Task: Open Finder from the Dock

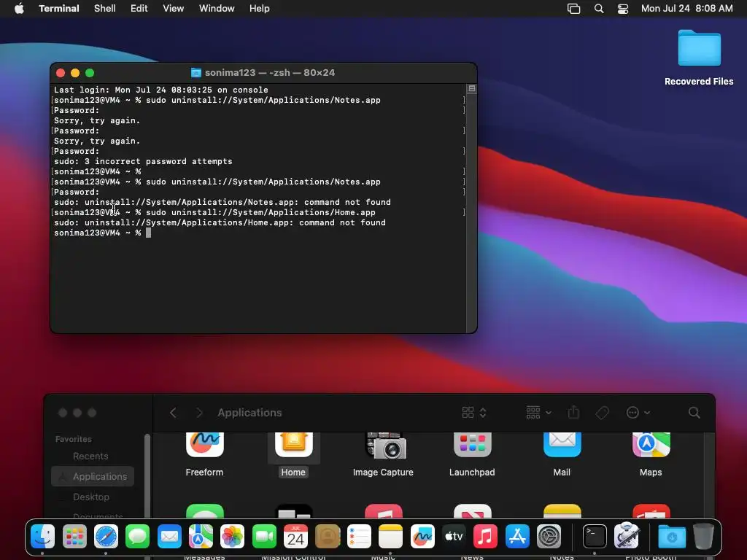Action: tap(42, 536)
